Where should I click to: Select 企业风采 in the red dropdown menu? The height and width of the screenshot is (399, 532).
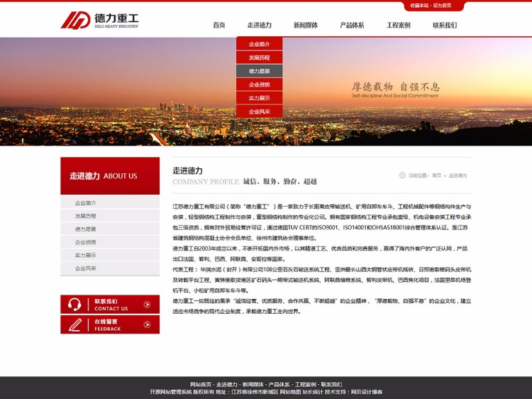point(259,111)
